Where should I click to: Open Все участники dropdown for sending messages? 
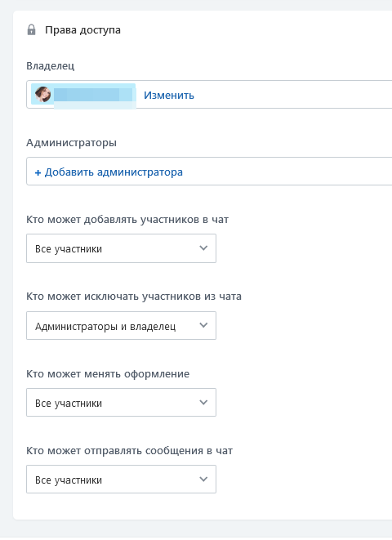pos(121,480)
